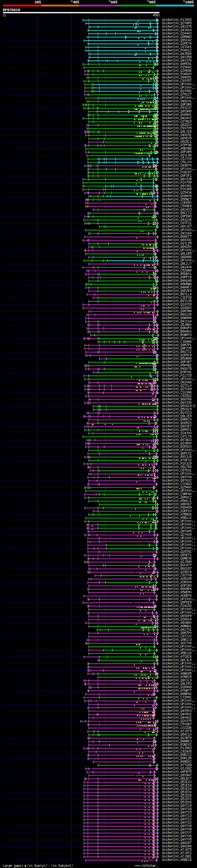
Task: Select the UniRef100_Q2TCL0 hit label
Action: pos(177,386)
